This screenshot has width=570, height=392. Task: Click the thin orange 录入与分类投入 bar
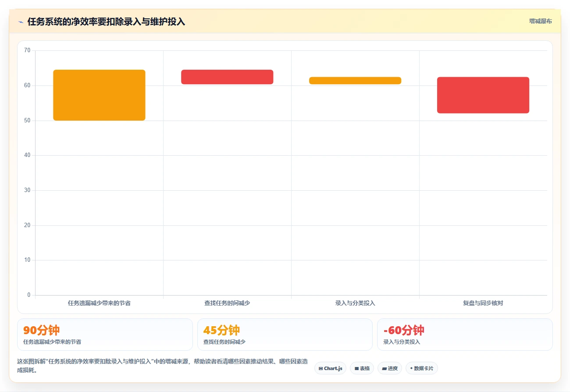point(355,81)
